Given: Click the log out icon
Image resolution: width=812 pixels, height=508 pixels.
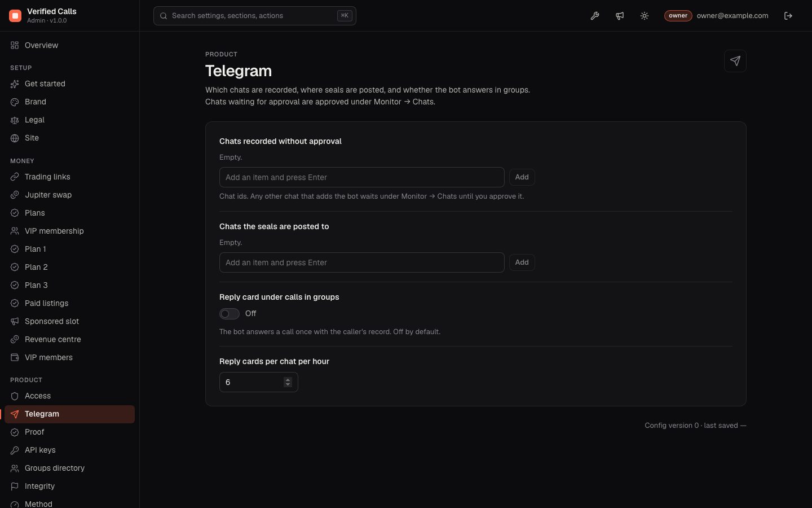Looking at the screenshot, I should click(788, 16).
